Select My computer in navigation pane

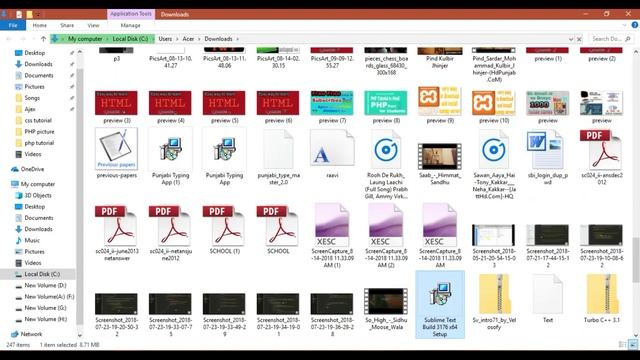[x=38, y=184]
